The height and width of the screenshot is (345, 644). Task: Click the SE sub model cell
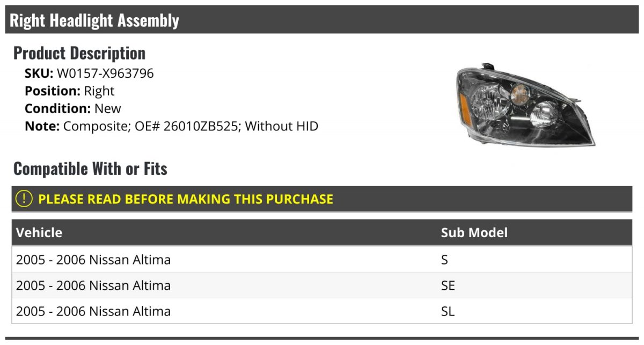point(448,285)
